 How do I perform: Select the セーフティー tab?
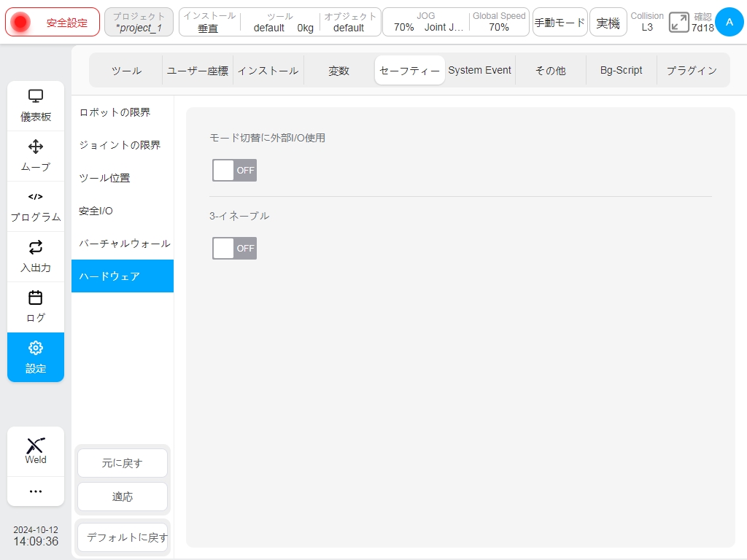point(410,71)
